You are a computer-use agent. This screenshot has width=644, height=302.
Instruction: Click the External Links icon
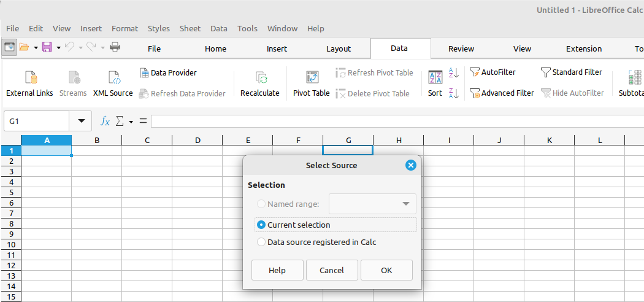point(29,78)
